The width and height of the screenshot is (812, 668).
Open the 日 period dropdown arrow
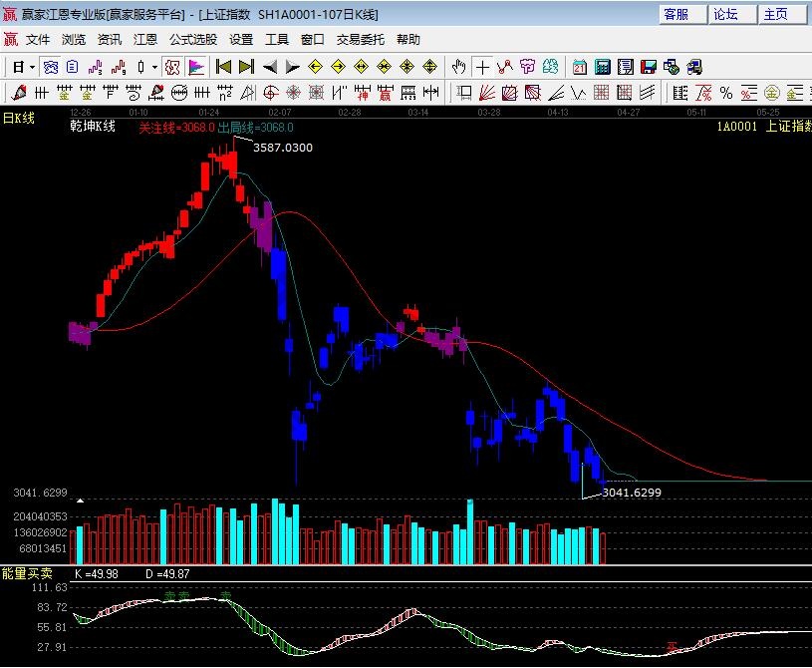[x=32, y=67]
